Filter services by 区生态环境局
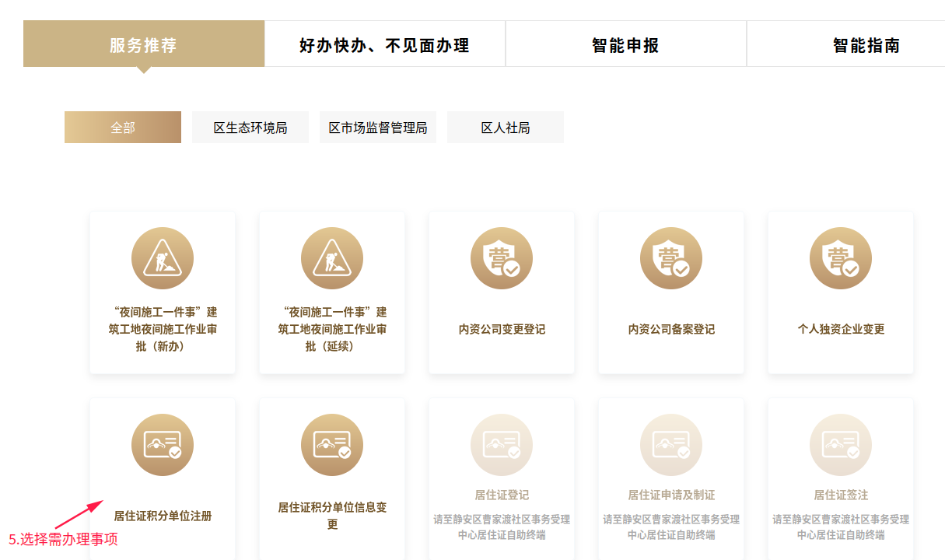The image size is (945, 560). click(250, 128)
